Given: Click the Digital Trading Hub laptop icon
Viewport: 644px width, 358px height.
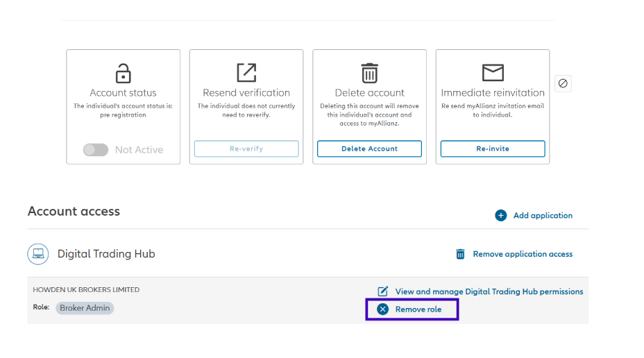Looking at the screenshot, I should (x=38, y=254).
